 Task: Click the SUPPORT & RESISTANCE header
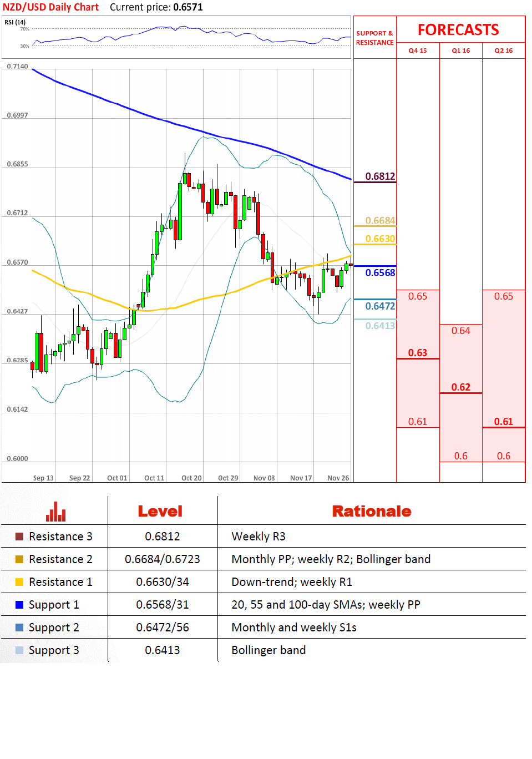click(x=374, y=38)
